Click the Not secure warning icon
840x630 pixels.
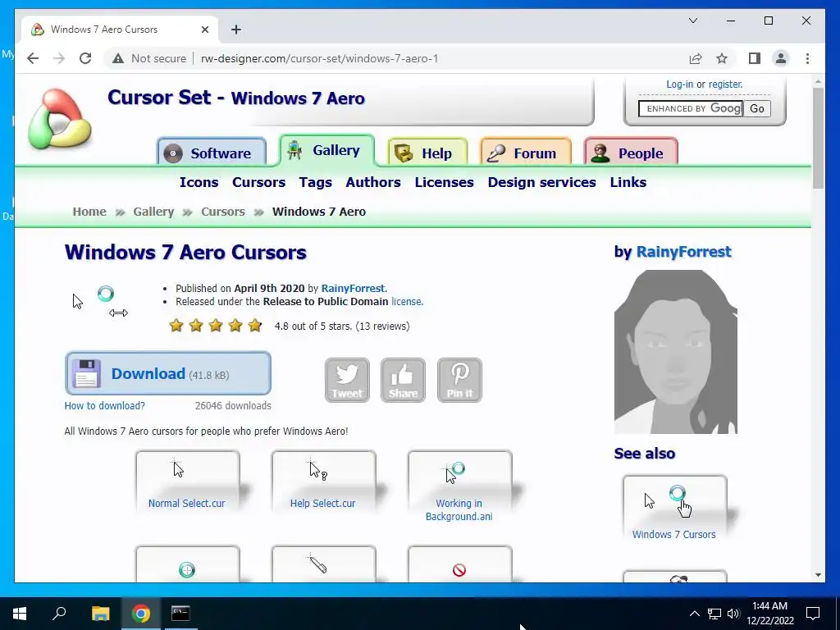[118, 58]
